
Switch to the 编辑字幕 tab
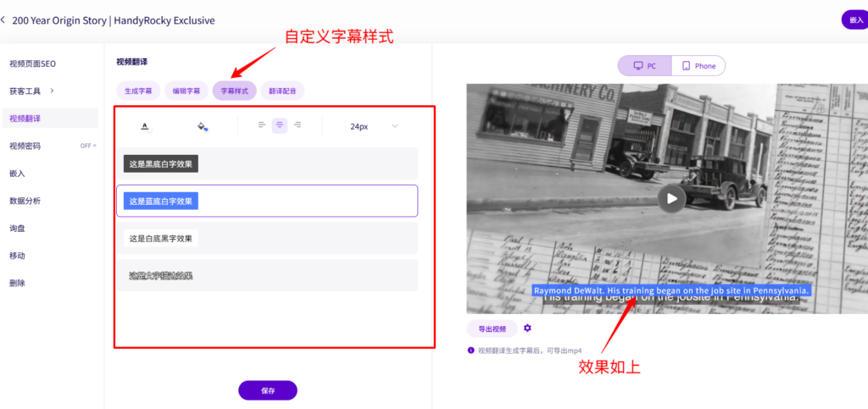(x=186, y=91)
